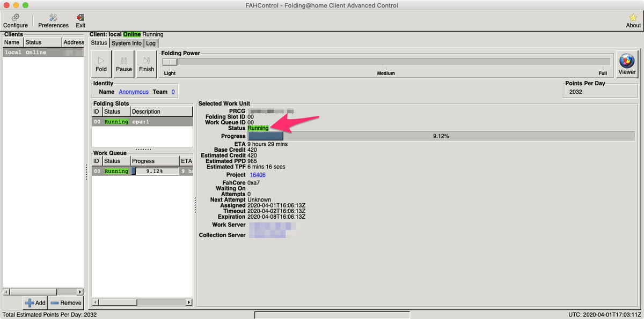Image resolution: width=644 pixels, height=319 pixels.
Task: Sort clients by the Name column header
Action: point(13,42)
